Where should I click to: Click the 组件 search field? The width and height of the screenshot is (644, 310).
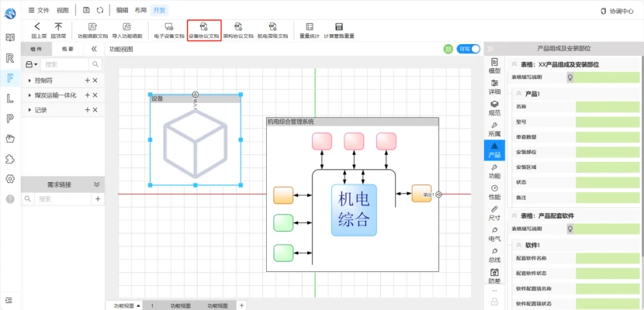click(x=64, y=64)
